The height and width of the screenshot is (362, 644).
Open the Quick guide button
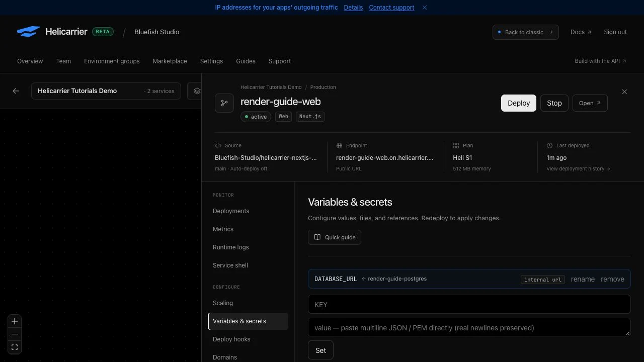[x=335, y=237]
